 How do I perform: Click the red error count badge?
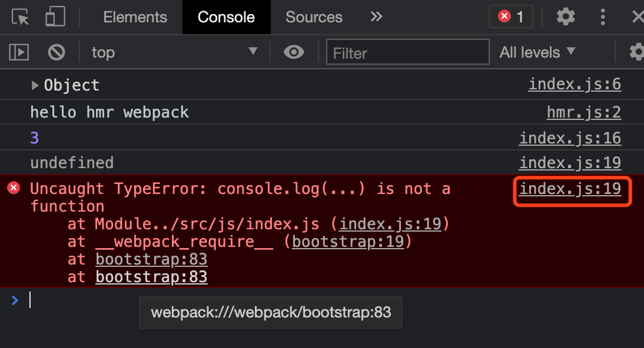point(510,16)
